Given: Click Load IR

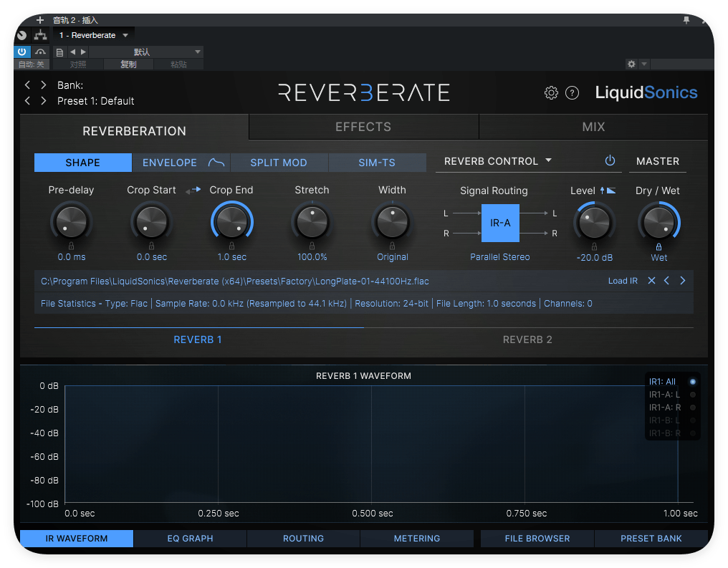Looking at the screenshot, I should point(623,281).
